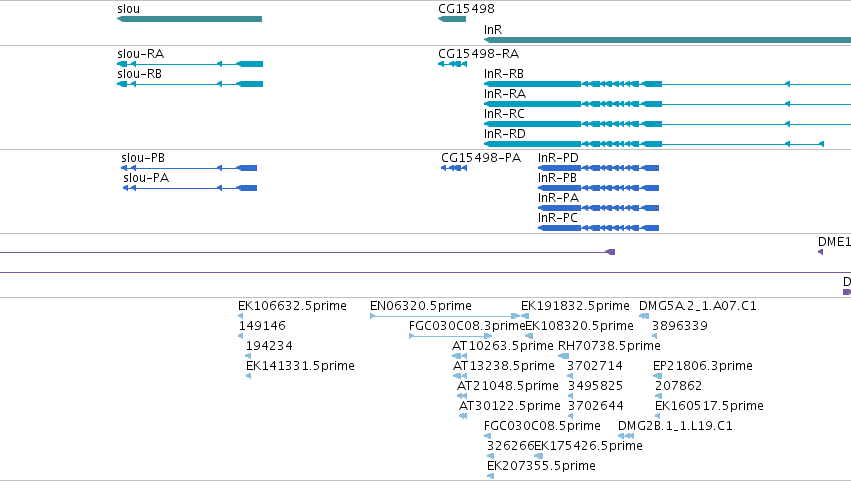
Task: Click the InR-PC CDS label
Action: click(557, 218)
